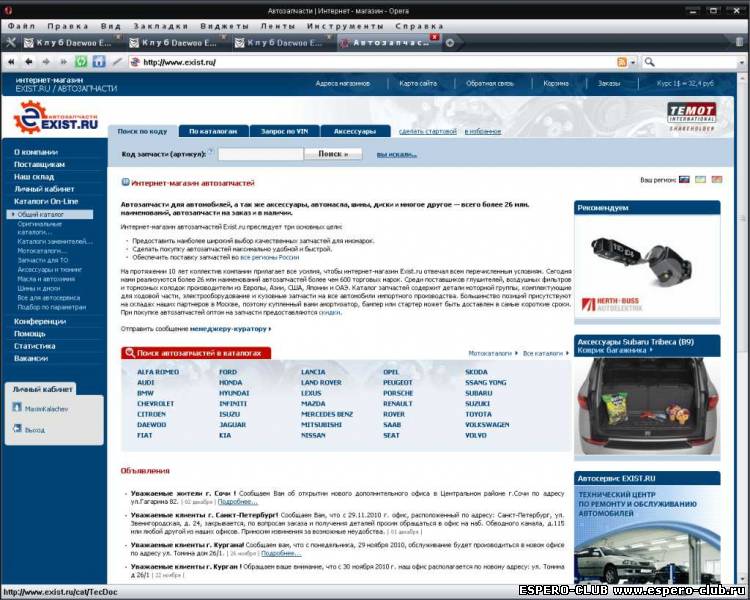This screenshot has width=750, height=600.
Task: Reload the page with green button
Action: [81, 62]
